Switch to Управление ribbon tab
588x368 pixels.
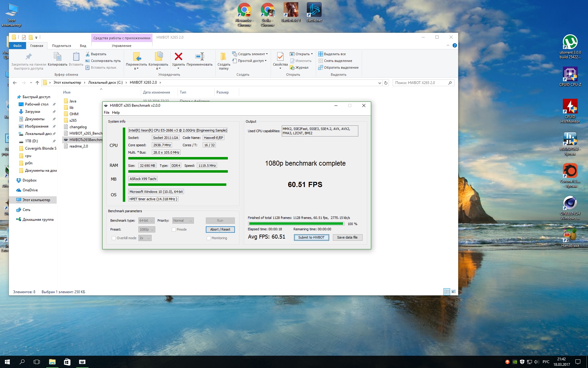[122, 46]
